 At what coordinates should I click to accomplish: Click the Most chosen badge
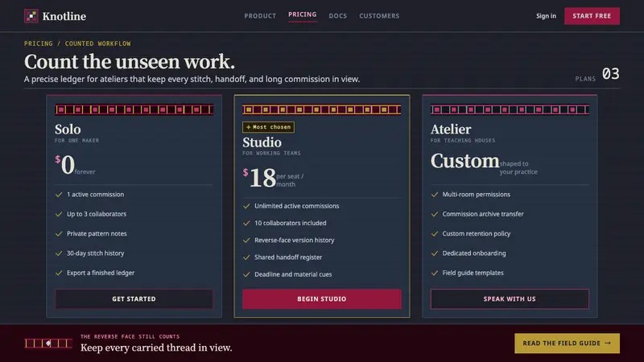tap(268, 127)
